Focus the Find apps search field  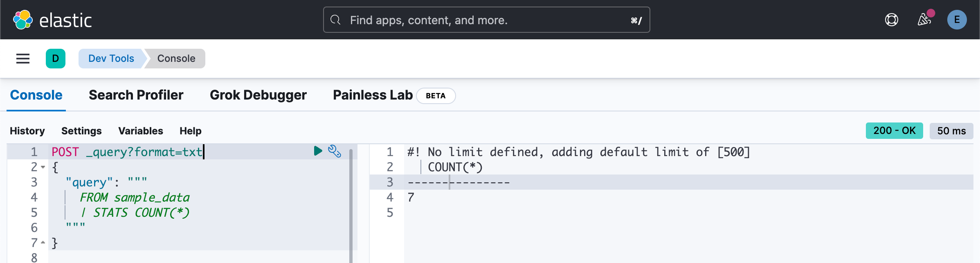486,20
